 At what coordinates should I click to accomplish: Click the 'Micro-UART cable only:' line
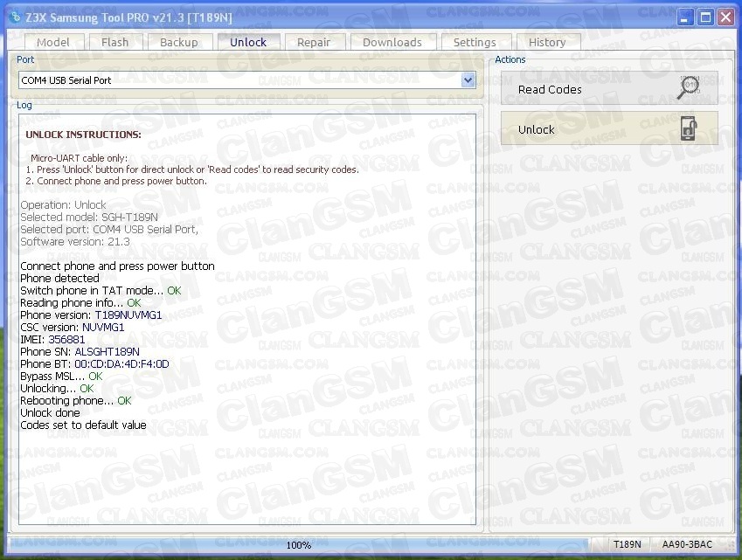[x=79, y=158]
